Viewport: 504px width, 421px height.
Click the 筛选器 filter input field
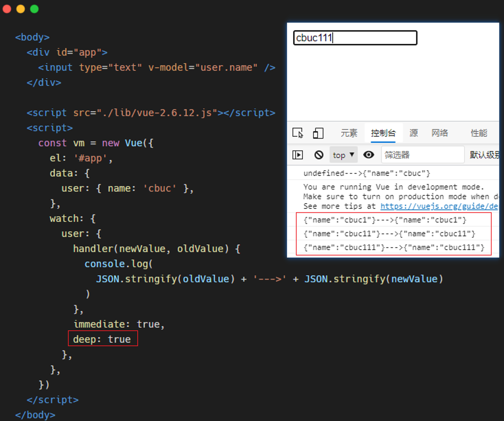[x=423, y=155]
